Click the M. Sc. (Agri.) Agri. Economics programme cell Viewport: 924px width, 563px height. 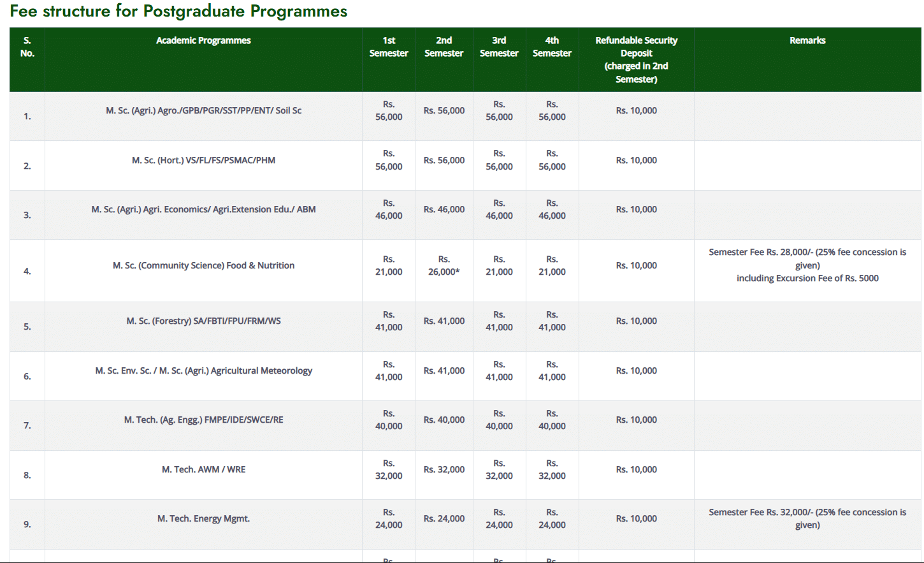[203, 210]
